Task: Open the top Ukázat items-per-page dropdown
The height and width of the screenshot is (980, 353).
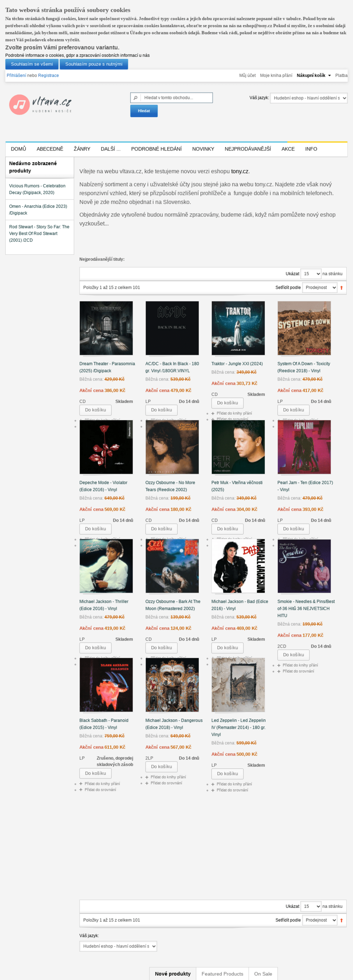Action: click(311, 274)
